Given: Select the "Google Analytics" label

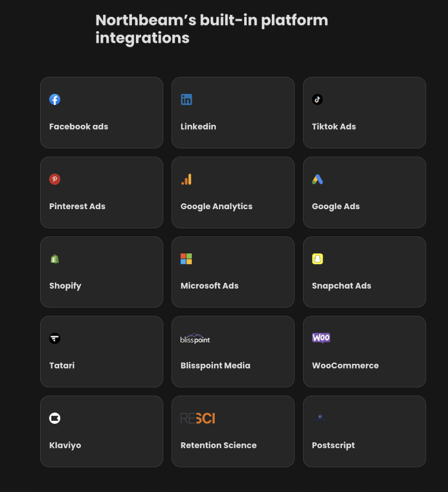Looking at the screenshot, I should point(217,206).
